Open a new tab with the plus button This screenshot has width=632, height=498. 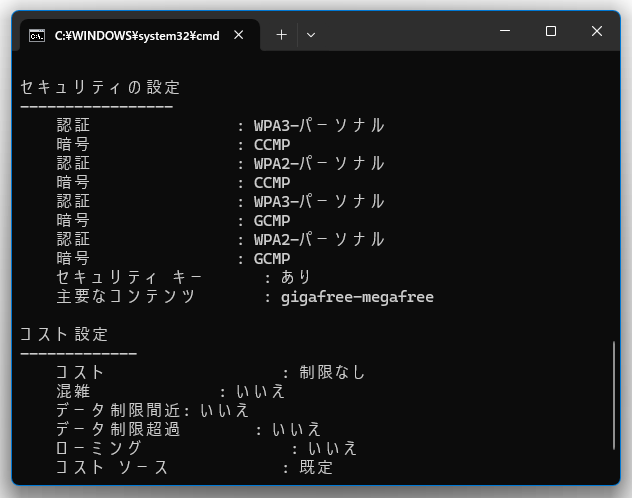click(x=282, y=35)
